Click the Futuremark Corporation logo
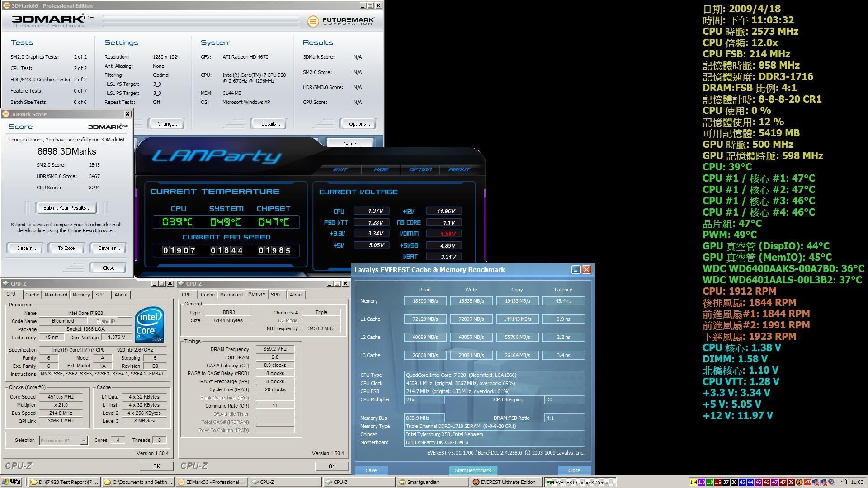This screenshot has width=868, height=488. [341, 21]
